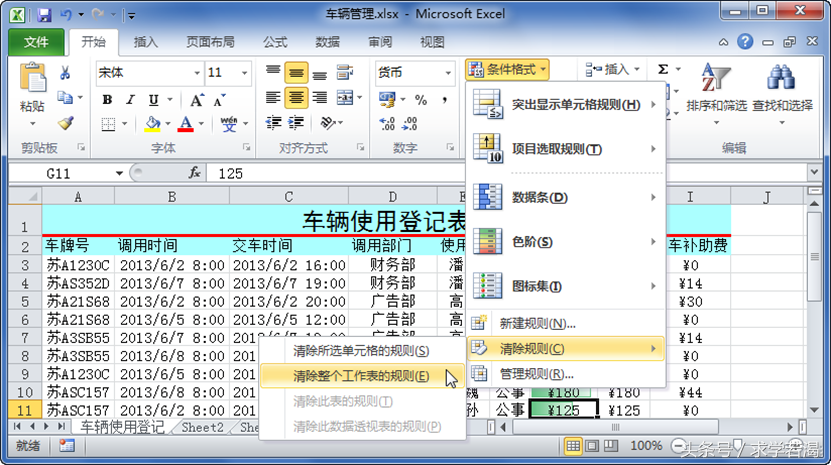The width and height of the screenshot is (831, 465).
Task: Click the phonetic guide wén icon
Action: tap(229, 124)
